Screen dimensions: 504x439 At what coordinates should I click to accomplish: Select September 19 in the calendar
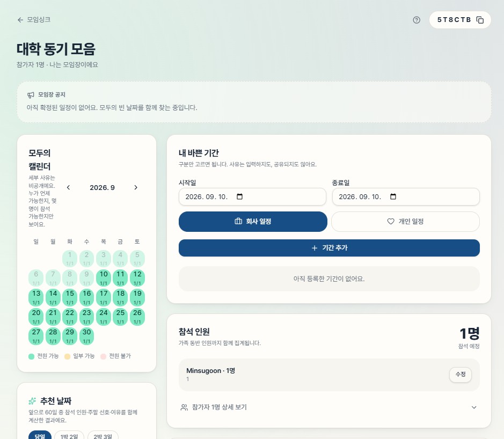[137, 297]
